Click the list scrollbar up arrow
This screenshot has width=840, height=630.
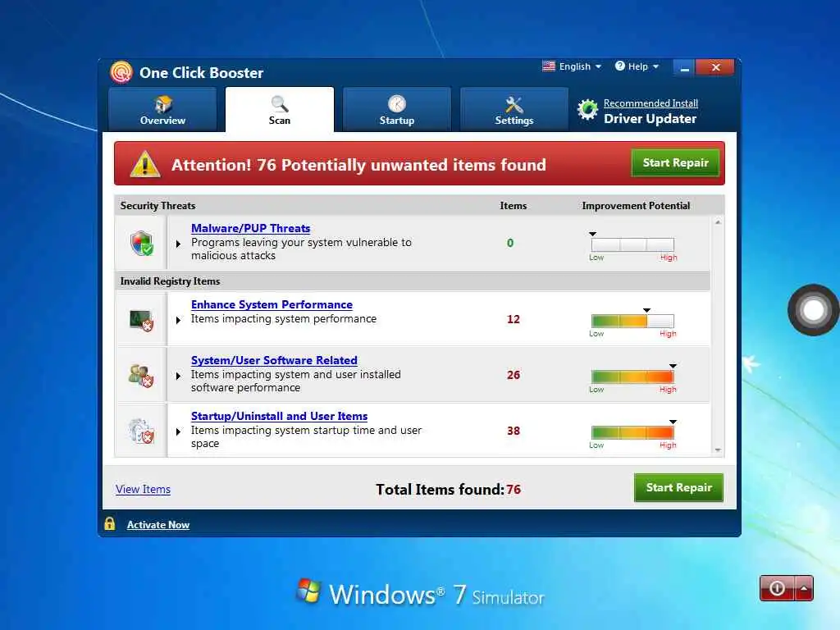(x=718, y=221)
